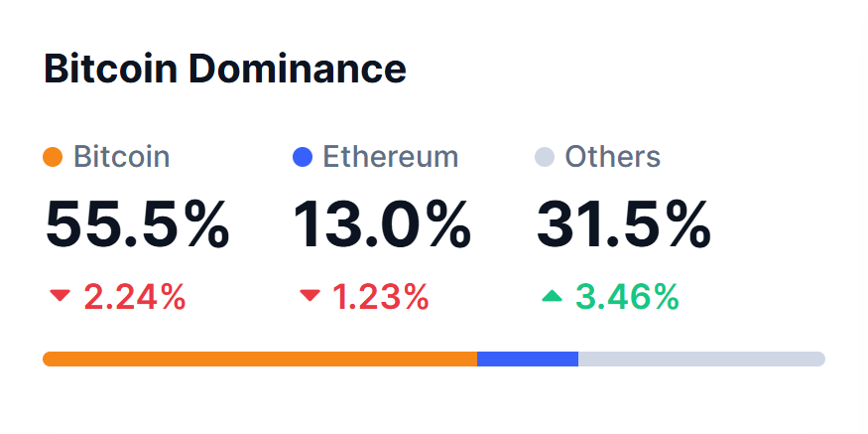Select the Bitcoin legend label
This screenshot has width=868, height=434.
(122, 157)
